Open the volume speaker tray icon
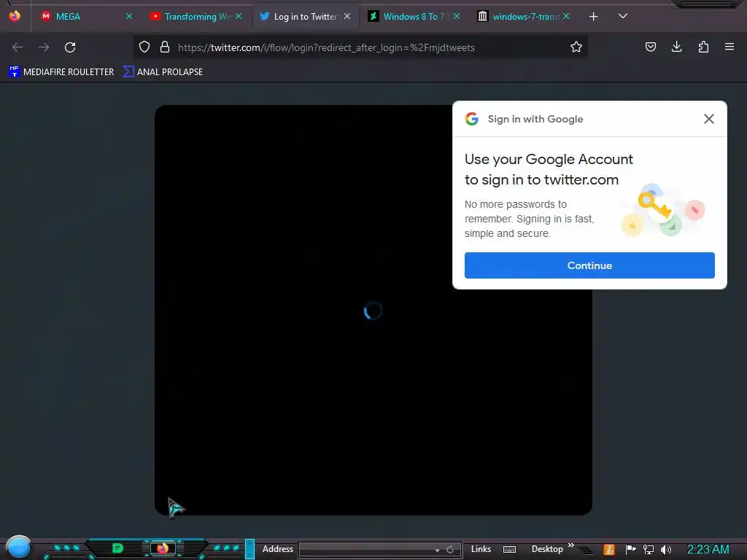Screen dimensions: 747x560 click(666, 550)
